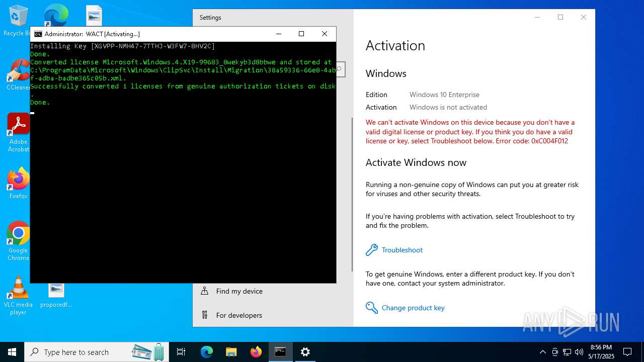This screenshot has height=362, width=644.
Task: Open File Explorer from the taskbar
Action: (x=231, y=352)
